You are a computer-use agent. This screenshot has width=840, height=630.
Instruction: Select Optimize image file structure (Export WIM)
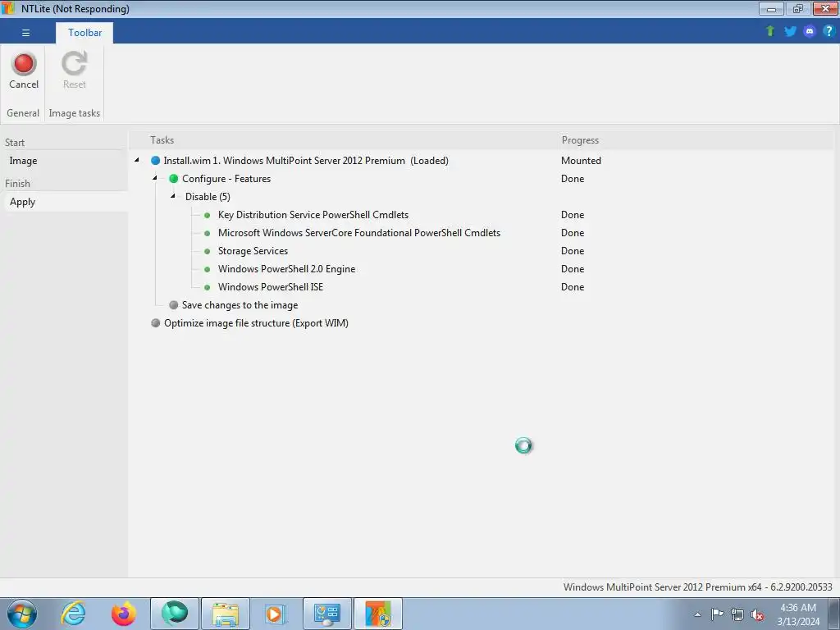click(x=256, y=323)
